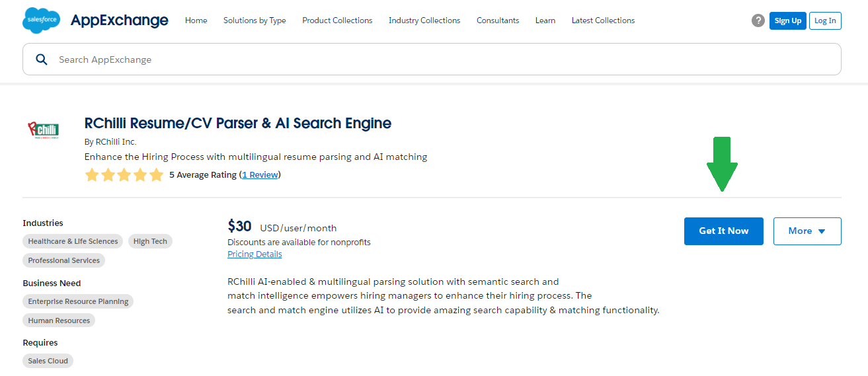Click the search magnifier icon
This screenshot has width=868, height=376.
point(42,59)
